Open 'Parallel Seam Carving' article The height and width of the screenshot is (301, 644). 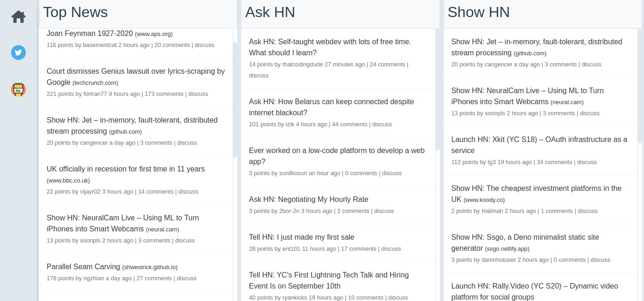coord(82,266)
